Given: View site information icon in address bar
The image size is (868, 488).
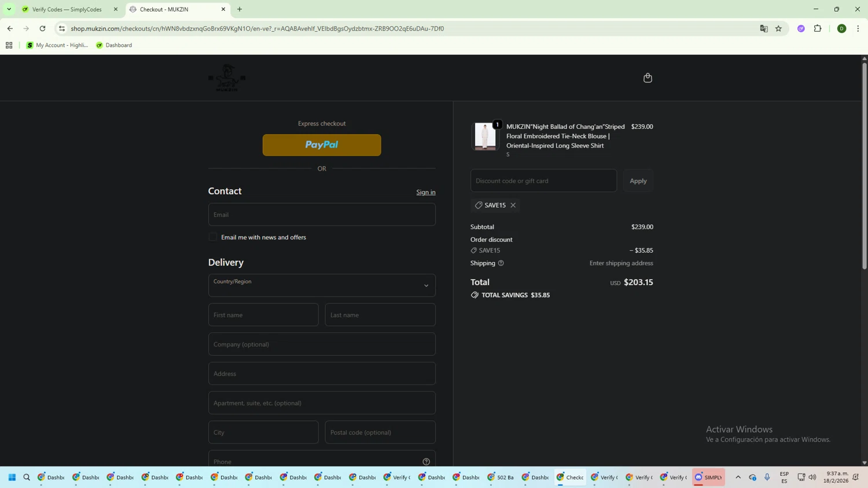Looking at the screenshot, I should click(x=62, y=28).
